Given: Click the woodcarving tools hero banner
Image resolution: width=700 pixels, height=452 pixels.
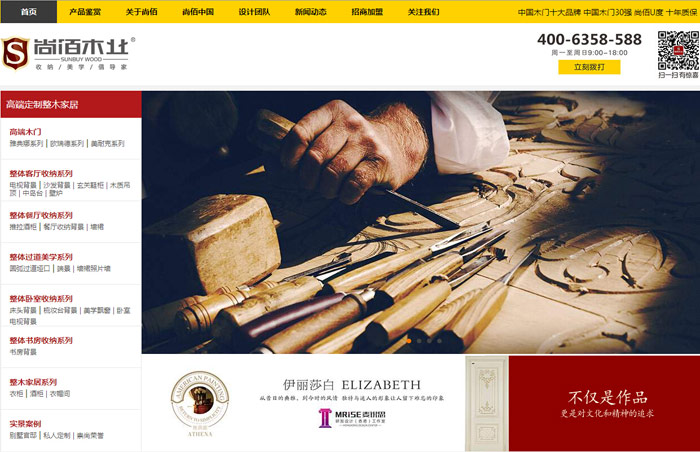Looking at the screenshot, I should coord(421,222).
